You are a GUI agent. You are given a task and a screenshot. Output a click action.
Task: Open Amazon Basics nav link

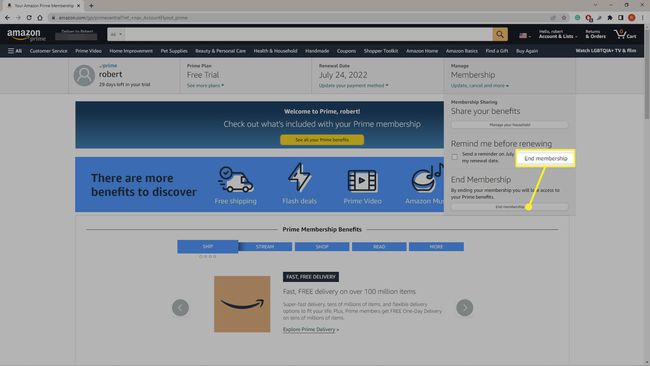[462, 51]
